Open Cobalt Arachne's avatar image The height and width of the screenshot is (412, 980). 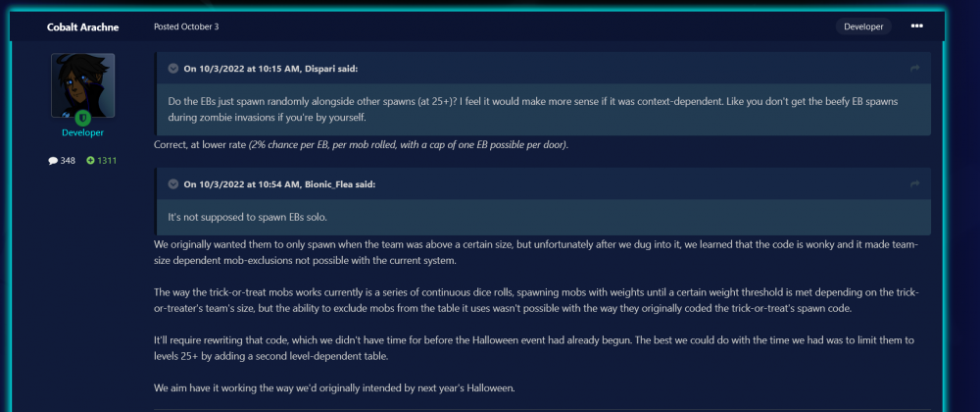[82, 85]
